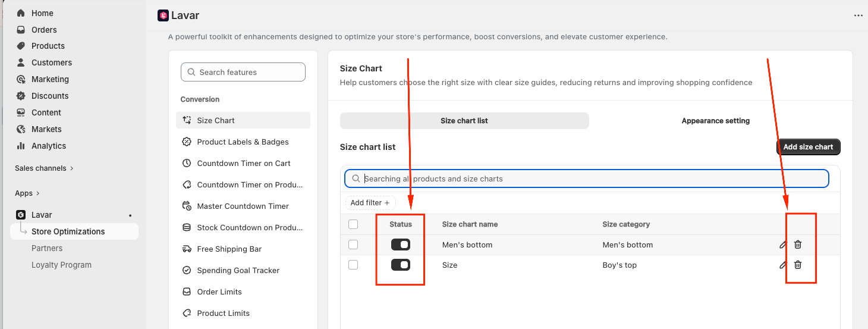The image size is (868, 329).
Task: Open Markets section
Action: tap(46, 129)
